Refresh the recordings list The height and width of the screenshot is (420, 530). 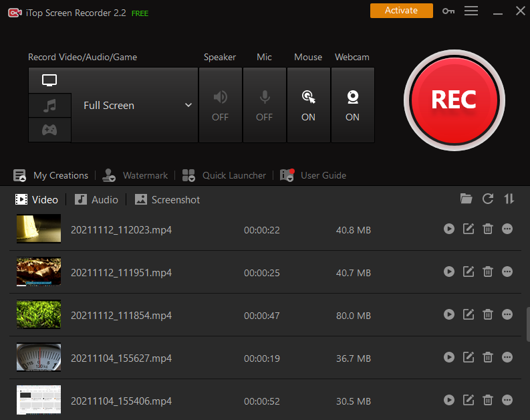[488, 199]
